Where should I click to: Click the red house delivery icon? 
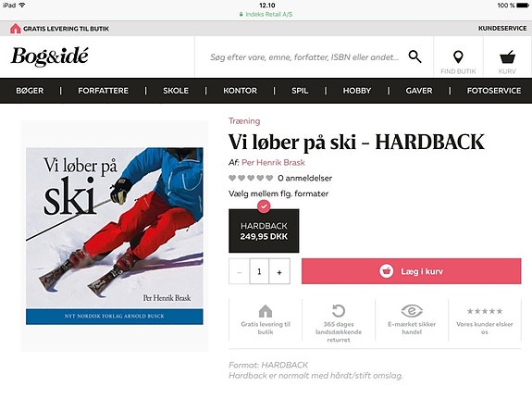tap(16, 29)
